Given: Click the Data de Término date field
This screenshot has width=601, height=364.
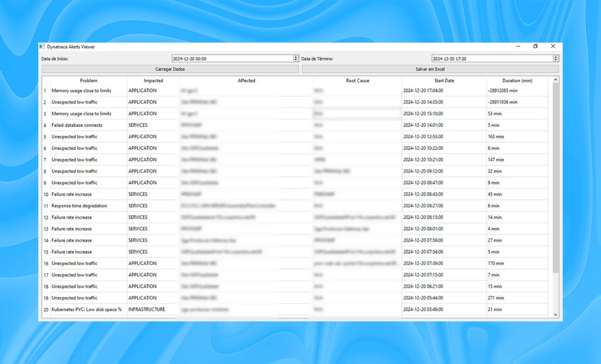Looking at the screenshot, I should pyautogui.click(x=491, y=59).
